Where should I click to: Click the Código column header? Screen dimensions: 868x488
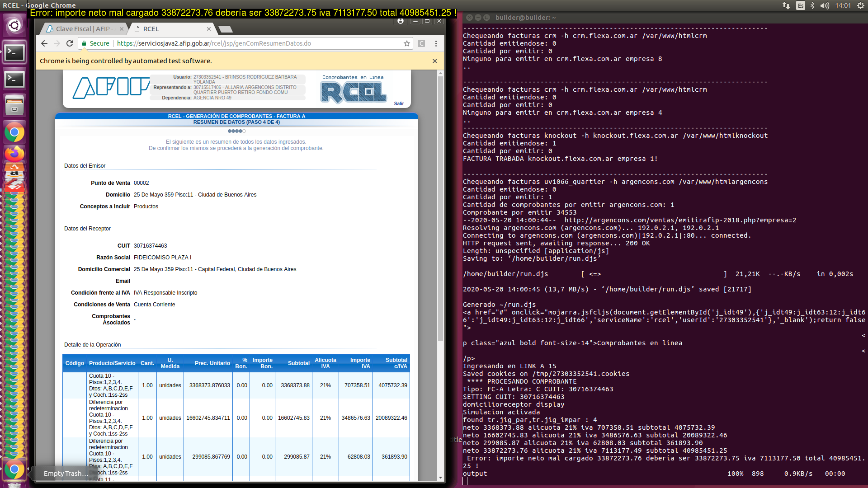tap(75, 363)
